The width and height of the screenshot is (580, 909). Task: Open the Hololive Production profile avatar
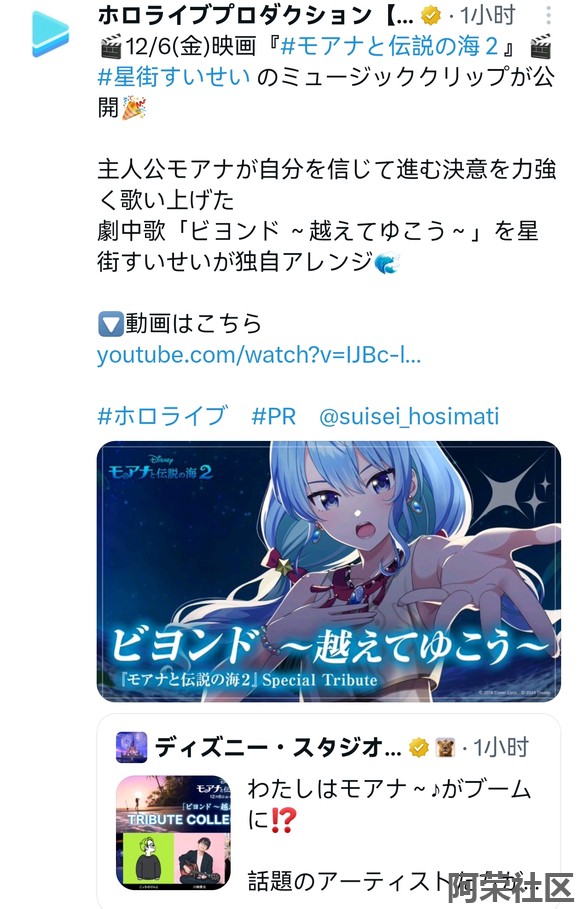click(50, 34)
